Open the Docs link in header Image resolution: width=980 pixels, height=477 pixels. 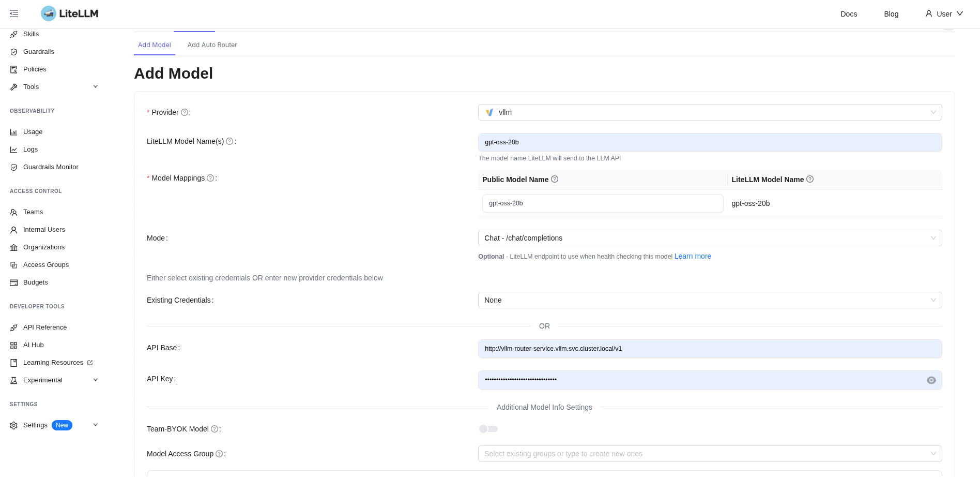point(849,14)
